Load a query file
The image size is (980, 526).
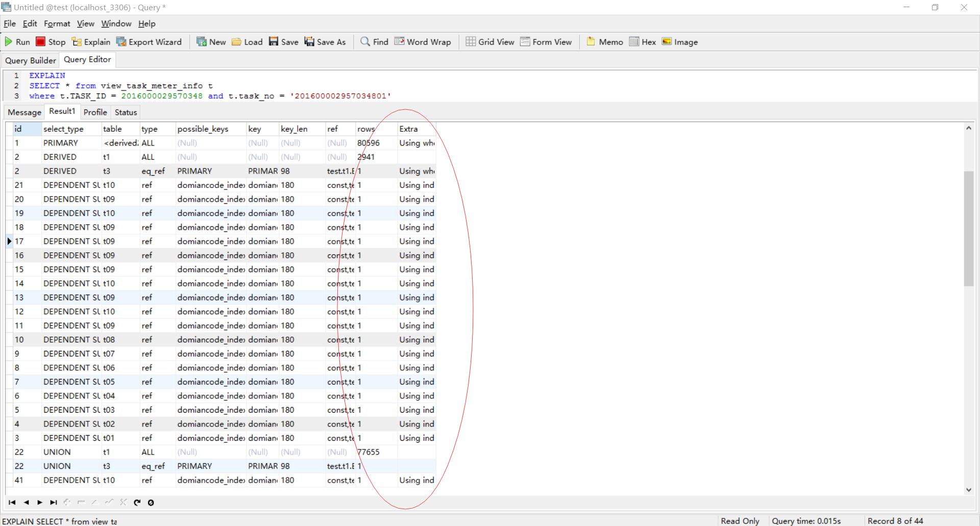pyautogui.click(x=247, y=42)
